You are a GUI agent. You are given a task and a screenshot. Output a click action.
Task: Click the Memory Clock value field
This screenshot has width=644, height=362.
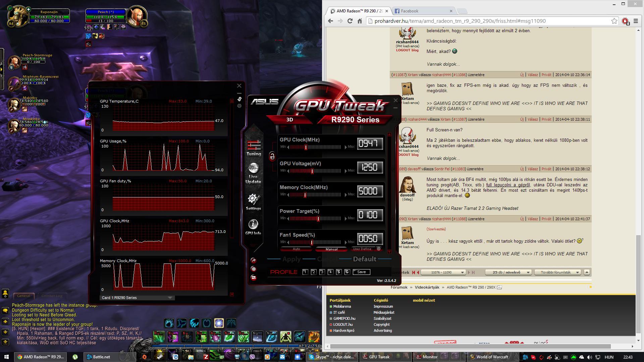(370, 191)
